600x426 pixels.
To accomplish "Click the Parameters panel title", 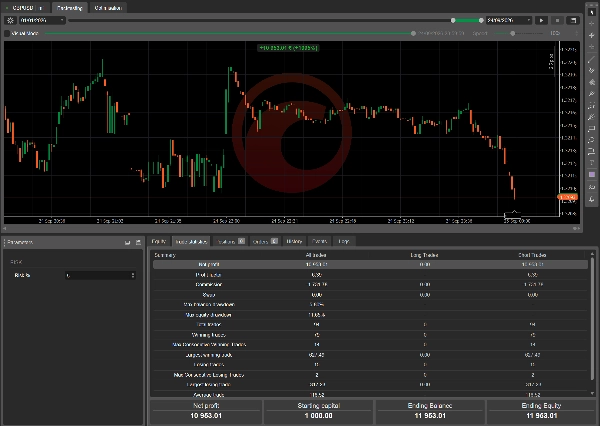I will pos(20,242).
